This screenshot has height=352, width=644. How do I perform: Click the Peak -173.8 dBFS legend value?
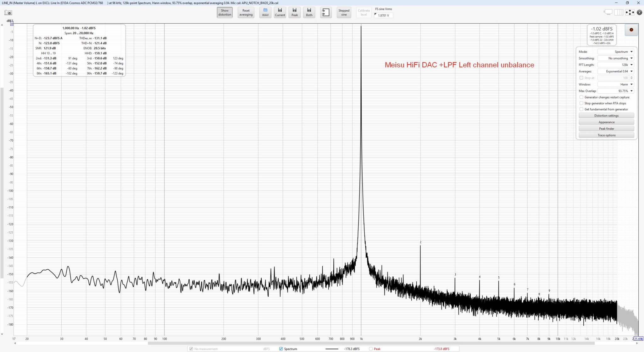(x=441, y=349)
